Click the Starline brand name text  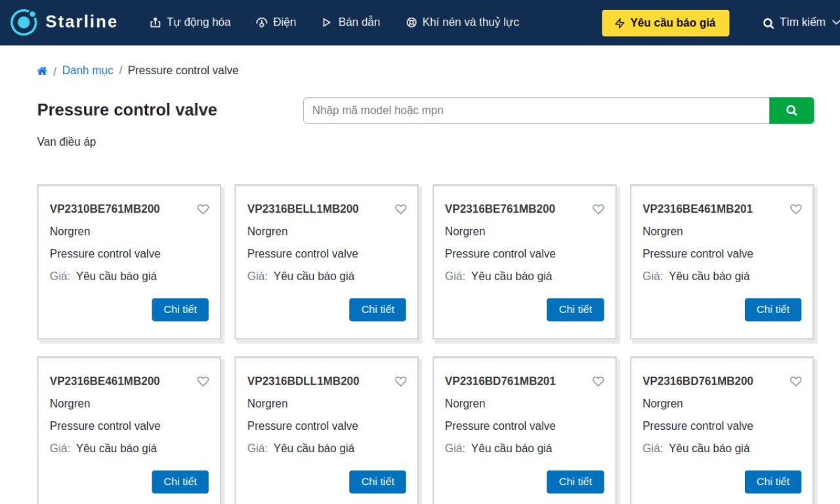click(x=81, y=22)
